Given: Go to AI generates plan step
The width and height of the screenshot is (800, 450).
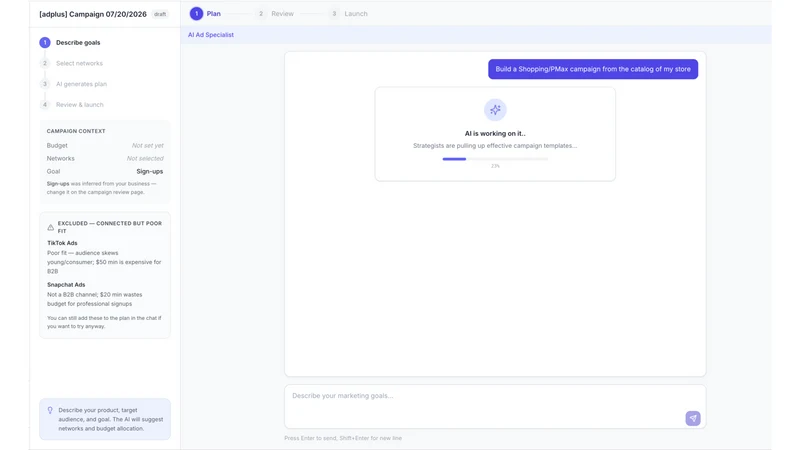Looking at the screenshot, I should 81,84.
